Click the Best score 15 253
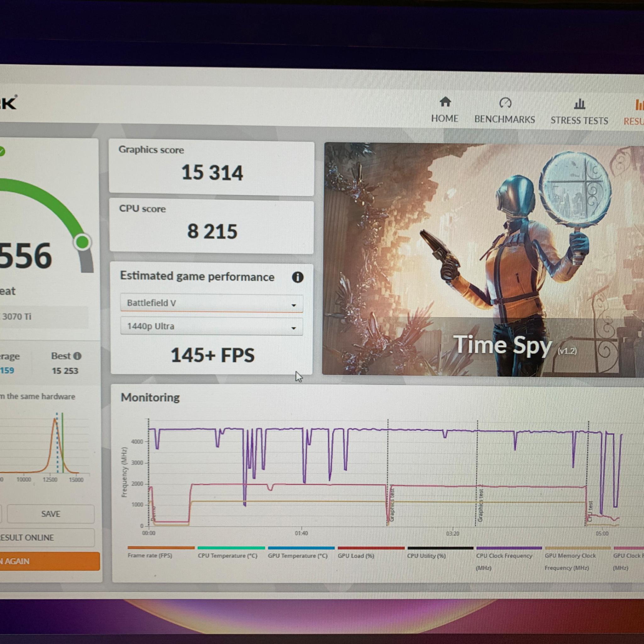Viewport: 644px width, 644px height. [x=65, y=371]
